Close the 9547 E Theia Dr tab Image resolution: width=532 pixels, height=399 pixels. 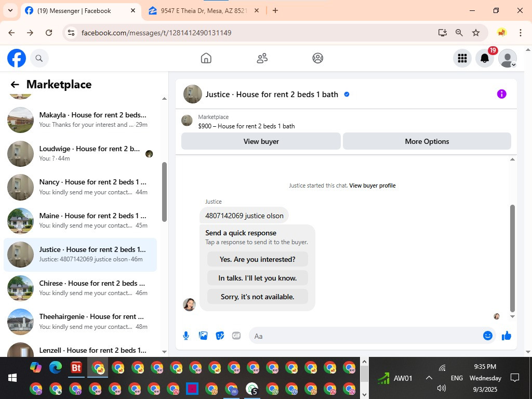pyautogui.click(x=257, y=11)
